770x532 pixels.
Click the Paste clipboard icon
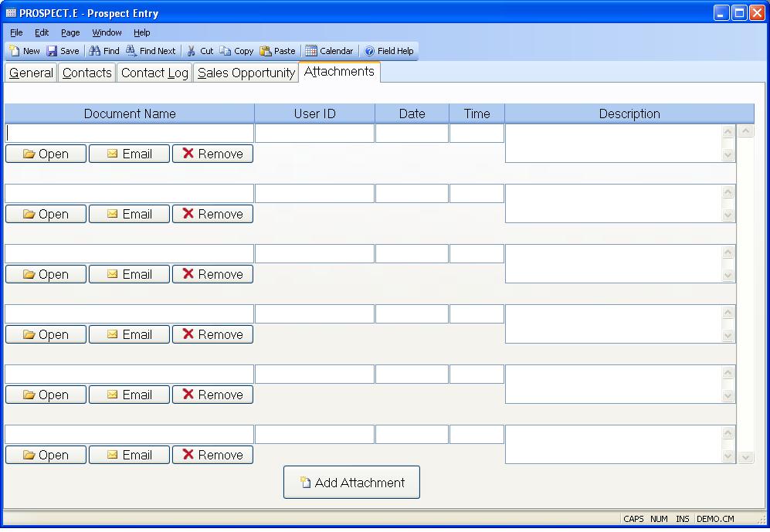click(x=266, y=51)
